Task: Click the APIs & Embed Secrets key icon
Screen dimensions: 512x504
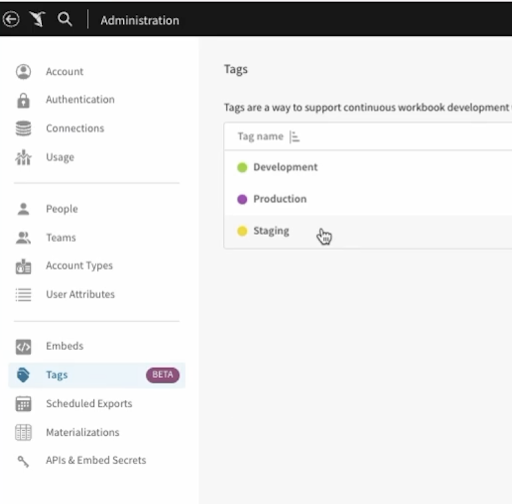Action: 23,461
